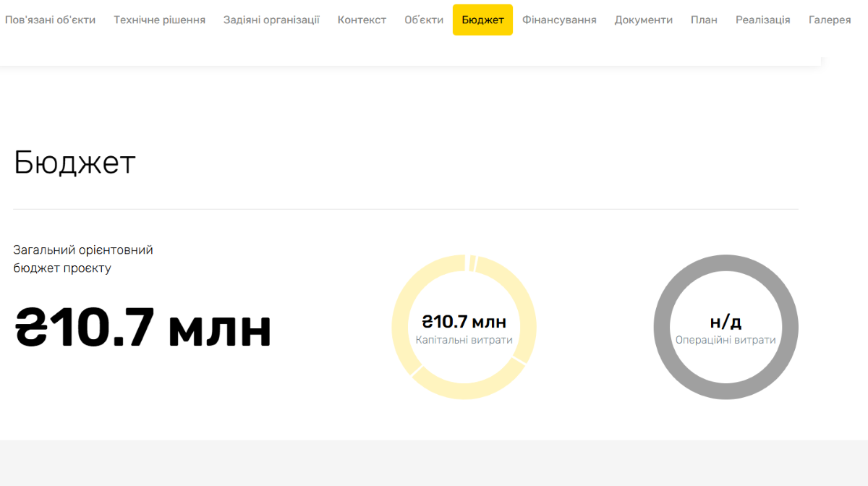Image resolution: width=868 pixels, height=486 pixels.
Task: Switch to the Фінансування tab
Action: point(559,20)
